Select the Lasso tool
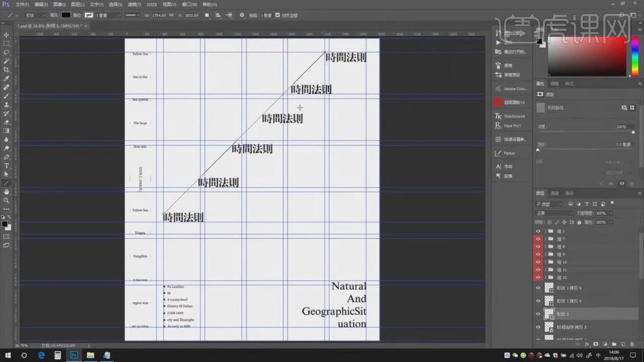 [x=7, y=52]
